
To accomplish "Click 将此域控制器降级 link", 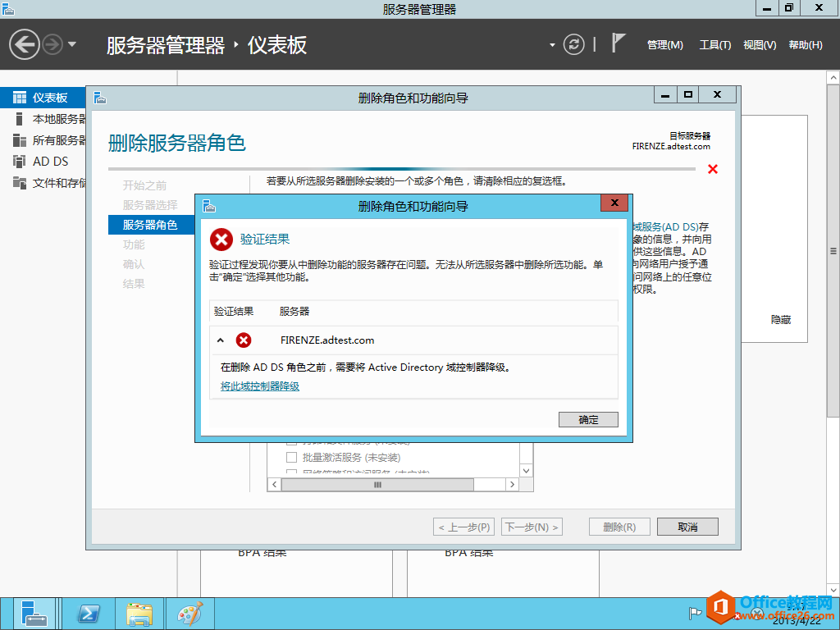I will pyautogui.click(x=260, y=386).
